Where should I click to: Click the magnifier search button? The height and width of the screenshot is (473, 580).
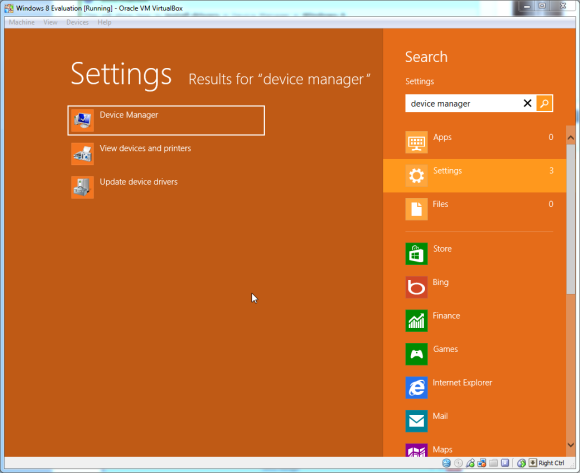[x=544, y=103]
